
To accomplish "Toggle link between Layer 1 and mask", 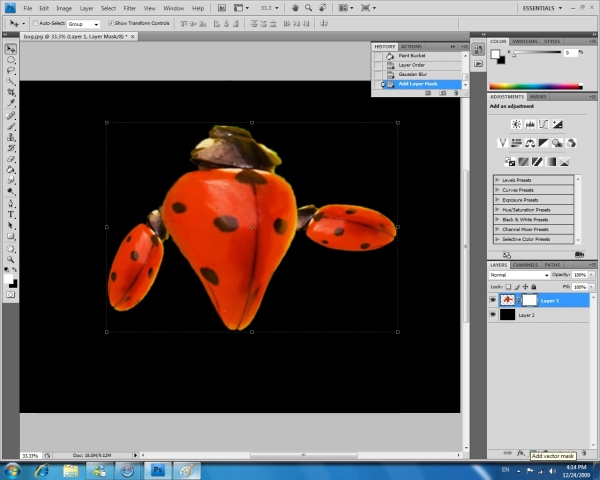I will (518, 300).
